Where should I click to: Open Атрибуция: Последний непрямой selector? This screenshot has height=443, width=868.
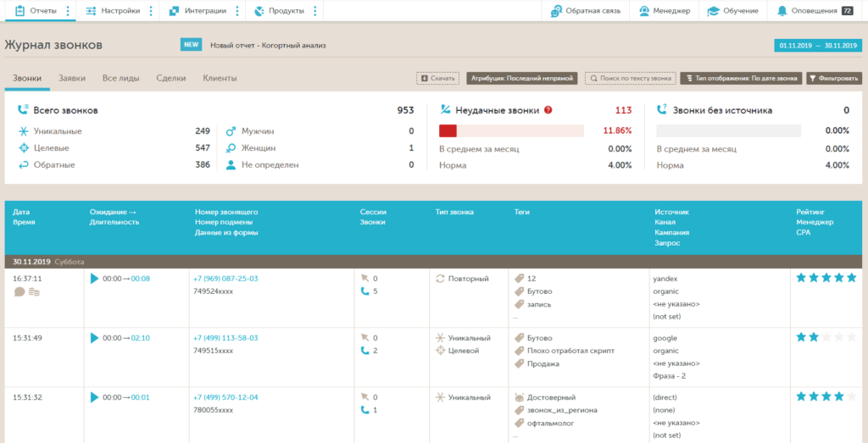pos(521,78)
